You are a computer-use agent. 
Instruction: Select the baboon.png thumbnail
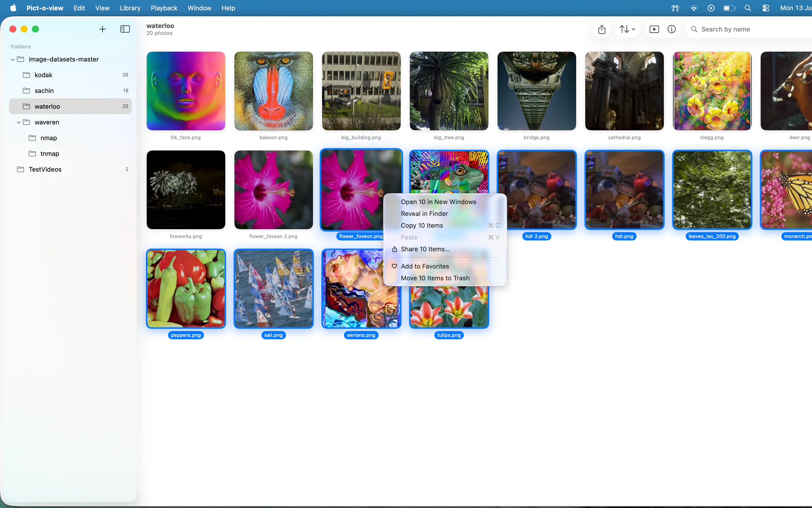(273, 91)
